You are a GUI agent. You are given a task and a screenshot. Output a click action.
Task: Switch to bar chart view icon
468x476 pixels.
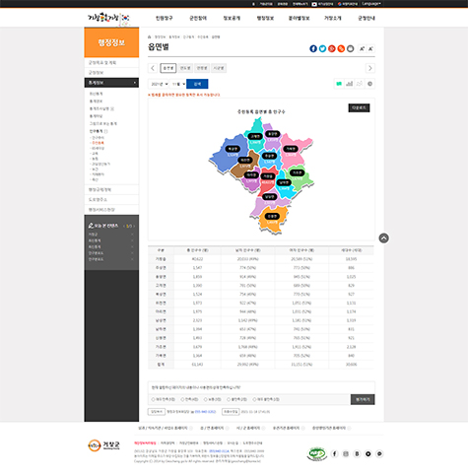tap(349, 84)
